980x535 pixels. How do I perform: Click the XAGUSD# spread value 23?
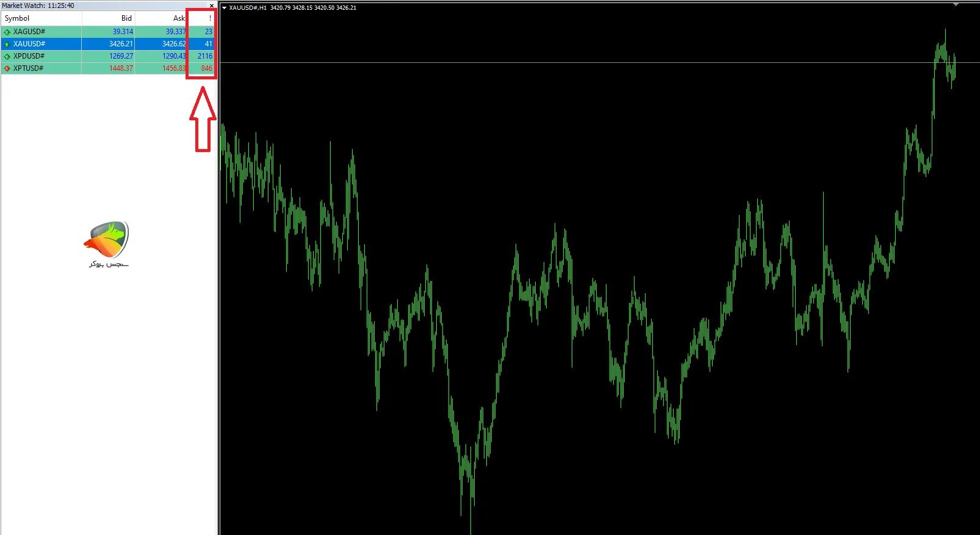point(208,32)
